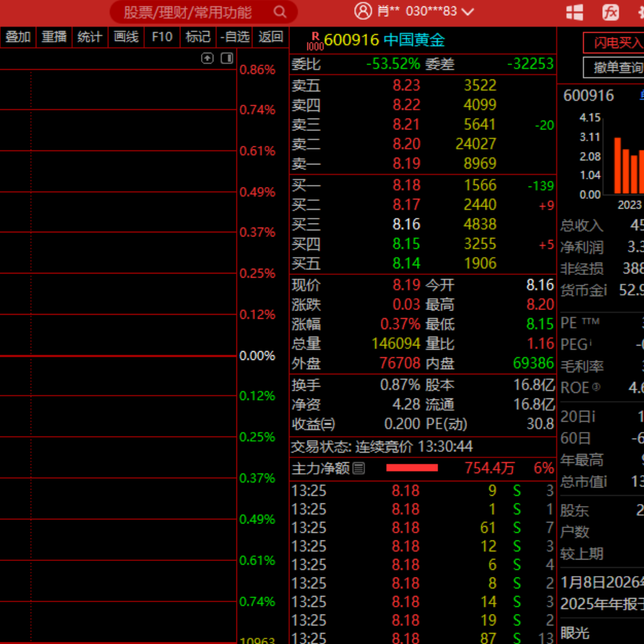Click the 卖二 price 8.20
644x644 pixels.
[x=406, y=144]
